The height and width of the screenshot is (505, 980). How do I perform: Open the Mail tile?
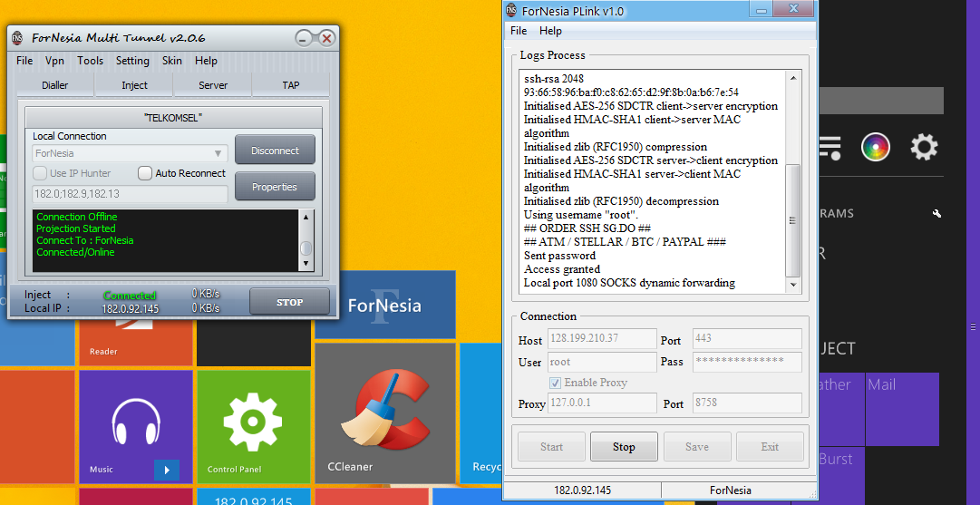point(902,410)
